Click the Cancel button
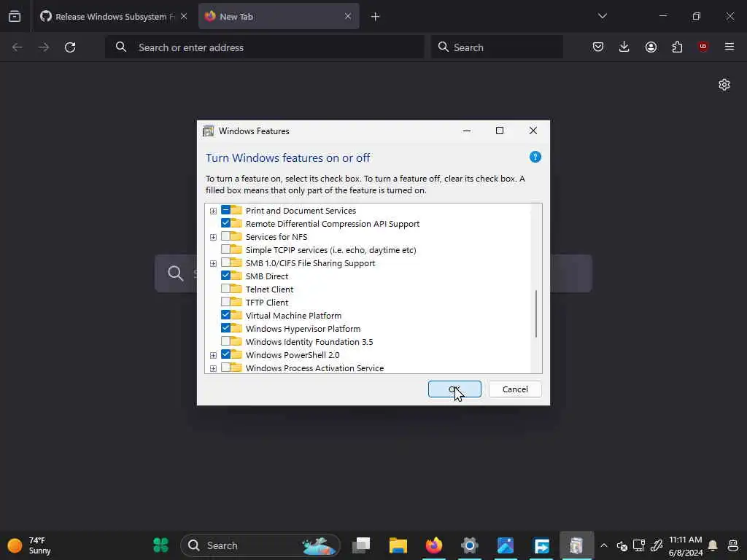 point(515,389)
